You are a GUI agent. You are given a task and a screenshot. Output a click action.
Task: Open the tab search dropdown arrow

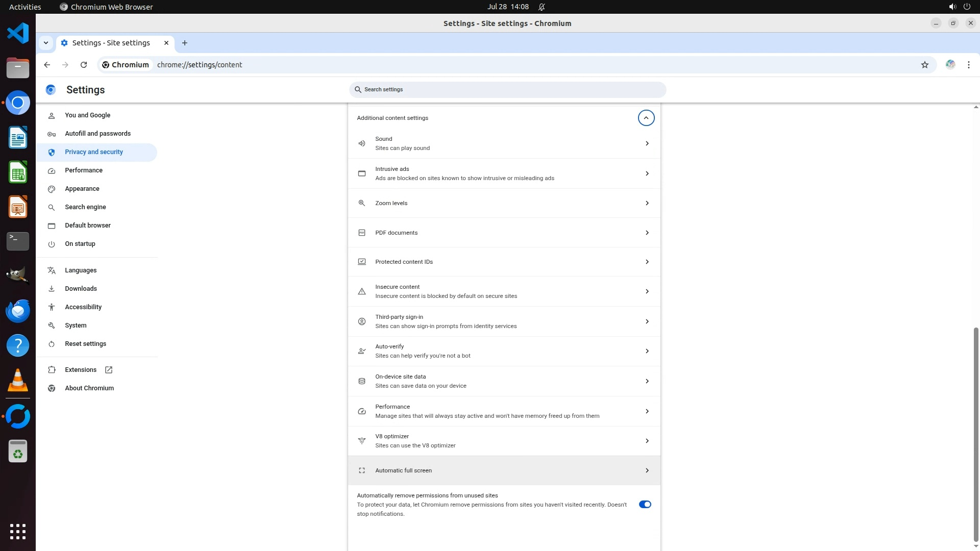point(46,43)
